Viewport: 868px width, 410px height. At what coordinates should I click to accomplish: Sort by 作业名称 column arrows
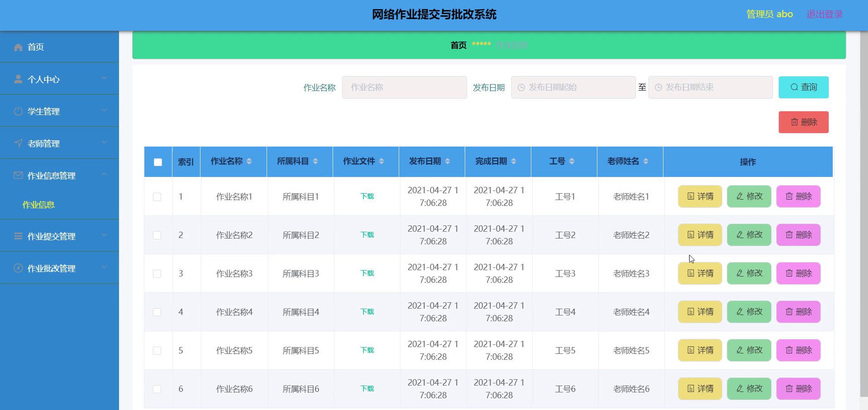pyautogui.click(x=249, y=161)
